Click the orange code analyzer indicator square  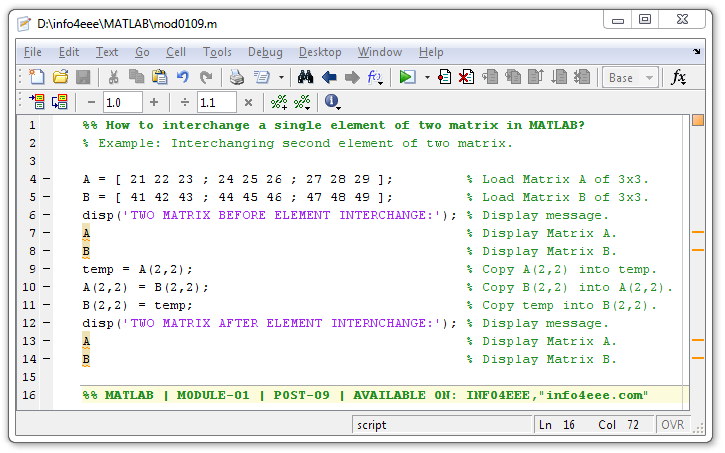(698, 120)
